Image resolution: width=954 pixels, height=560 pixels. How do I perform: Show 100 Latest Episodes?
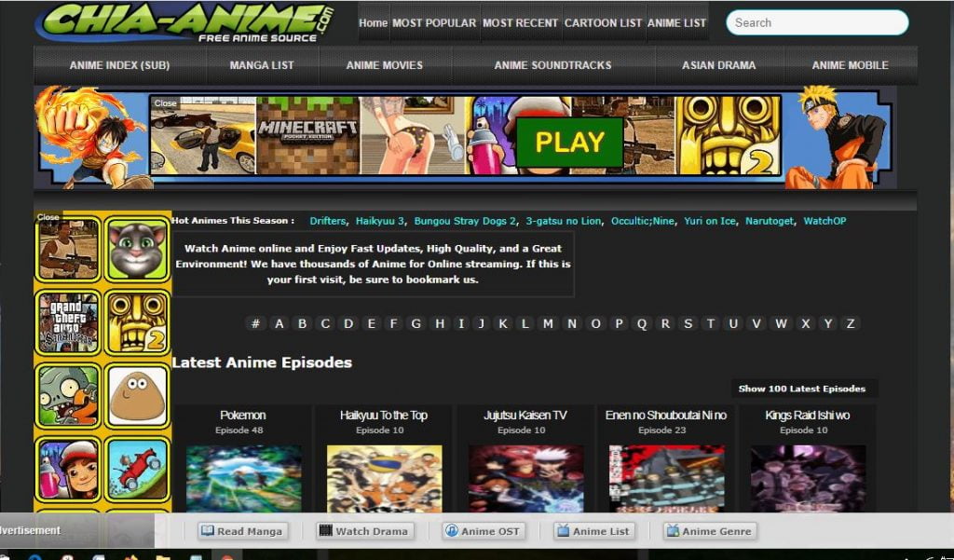(802, 389)
